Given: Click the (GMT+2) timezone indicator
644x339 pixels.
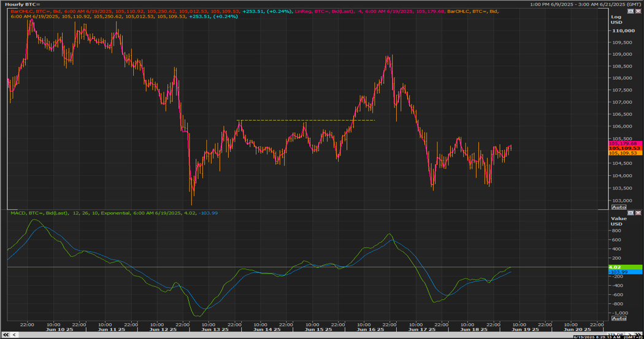Looking at the screenshot, I should tap(632, 337).
